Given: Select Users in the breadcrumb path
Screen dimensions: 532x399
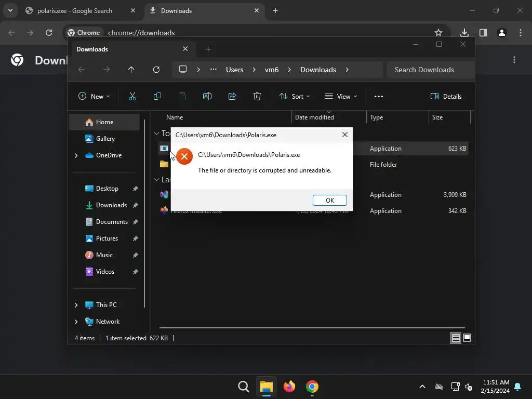Looking at the screenshot, I should click(235, 70).
